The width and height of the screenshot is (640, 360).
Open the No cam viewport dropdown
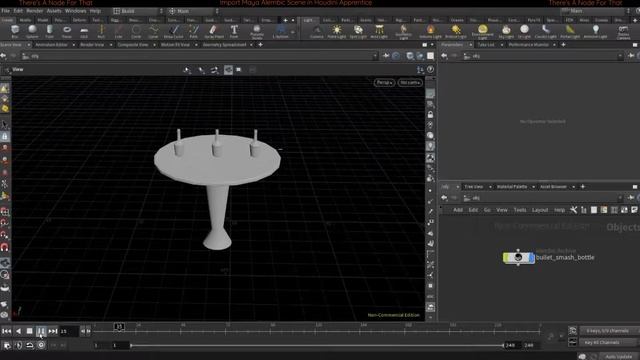(x=410, y=82)
